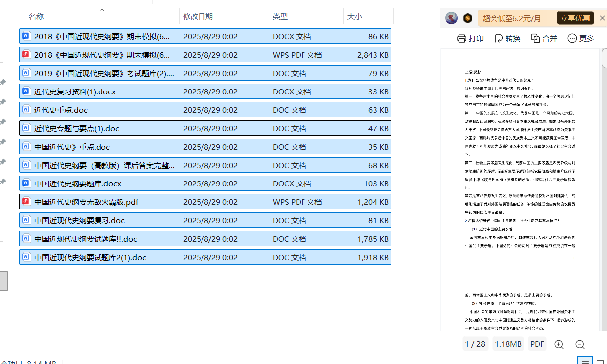
Task: Open the 1/28 page number selector
Action: [x=475, y=344]
